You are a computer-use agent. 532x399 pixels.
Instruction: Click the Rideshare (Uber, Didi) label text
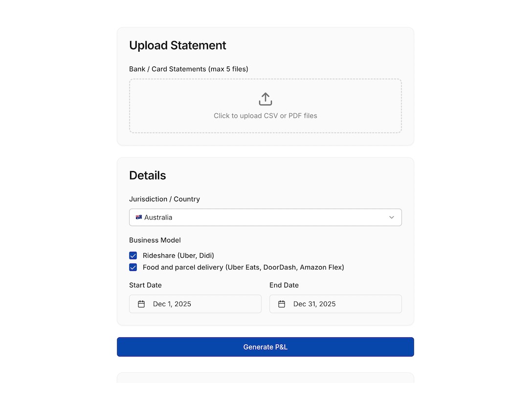(178, 256)
